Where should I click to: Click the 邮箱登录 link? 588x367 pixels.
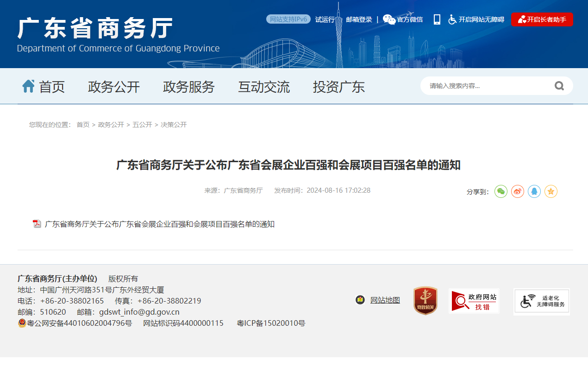359,19
